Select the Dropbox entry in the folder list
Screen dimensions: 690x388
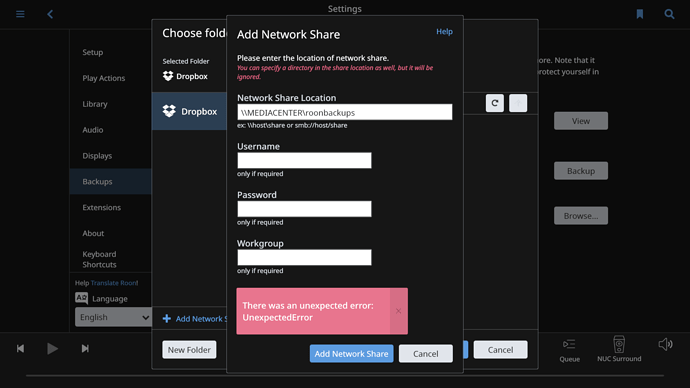[x=189, y=111]
